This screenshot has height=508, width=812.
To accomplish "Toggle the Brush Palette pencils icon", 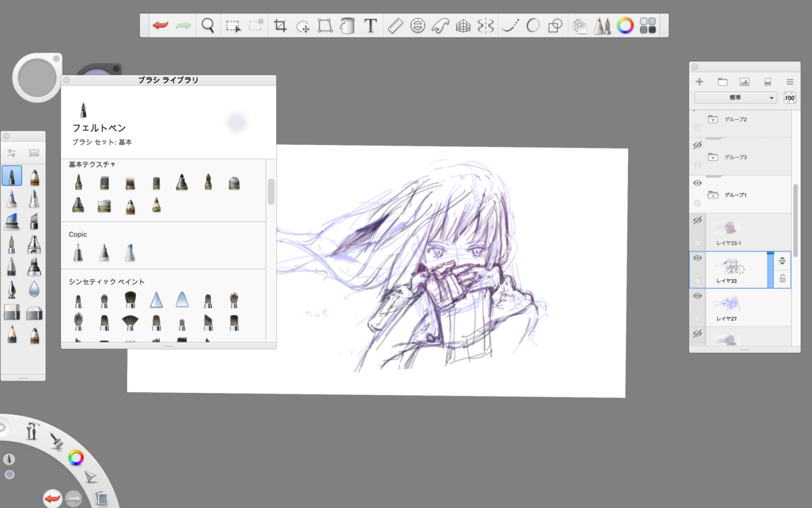I will click(x=602, y=26).
